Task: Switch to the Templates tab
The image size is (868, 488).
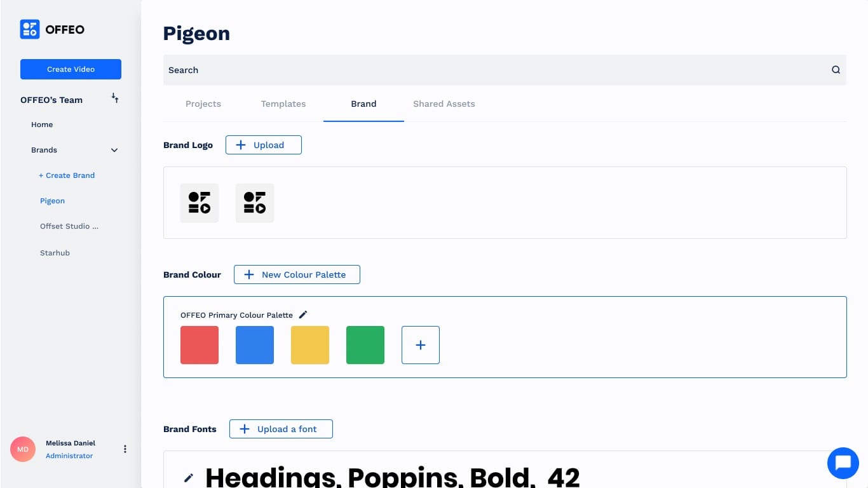Action: (x=283, y=104)
